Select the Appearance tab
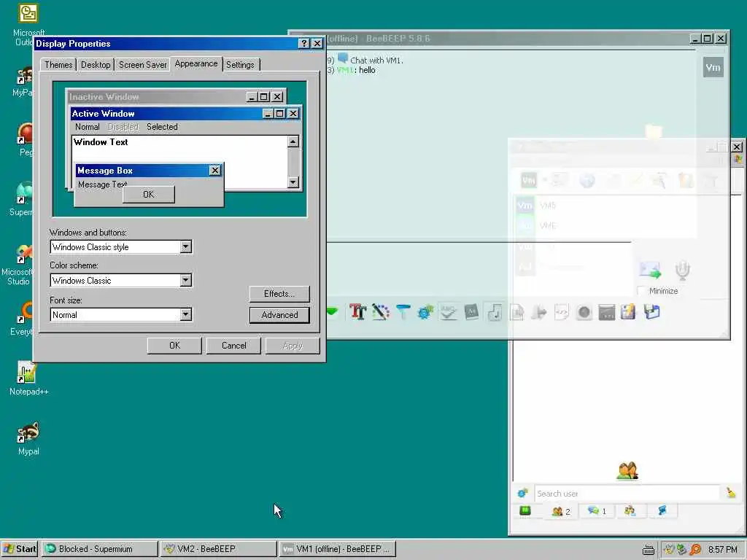The height and width of the screenshot is (560, 747). point(196,64)
